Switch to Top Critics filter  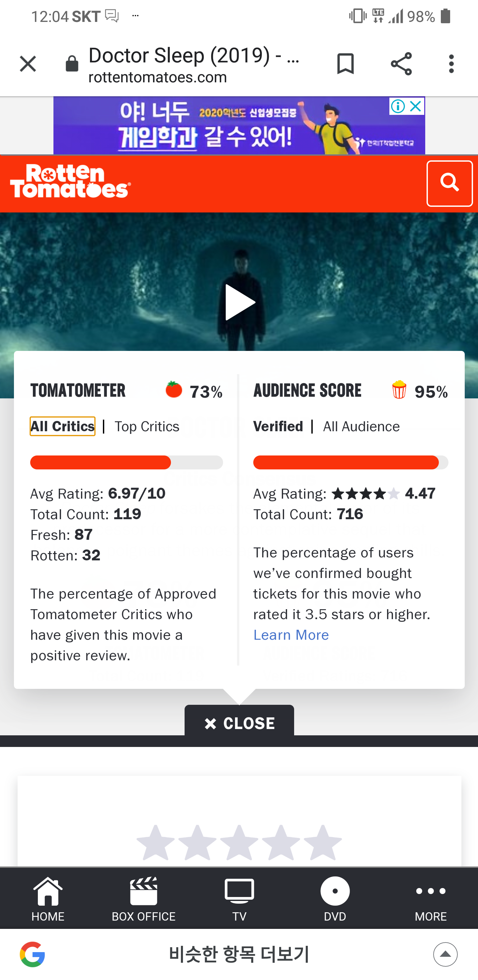147,427
